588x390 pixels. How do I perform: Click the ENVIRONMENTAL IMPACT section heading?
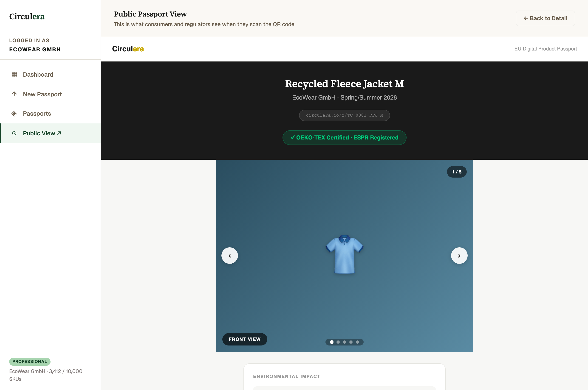(x=286, y=376)
